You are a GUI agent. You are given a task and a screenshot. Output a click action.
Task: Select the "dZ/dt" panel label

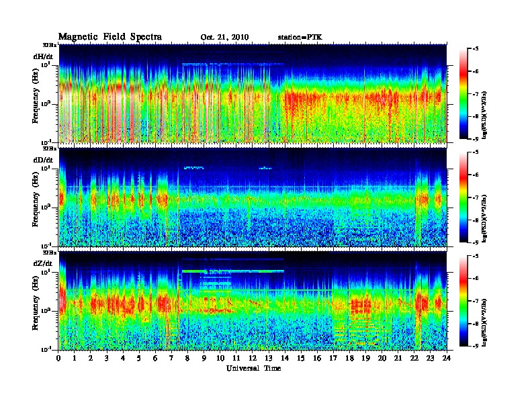tap(43, 263)
